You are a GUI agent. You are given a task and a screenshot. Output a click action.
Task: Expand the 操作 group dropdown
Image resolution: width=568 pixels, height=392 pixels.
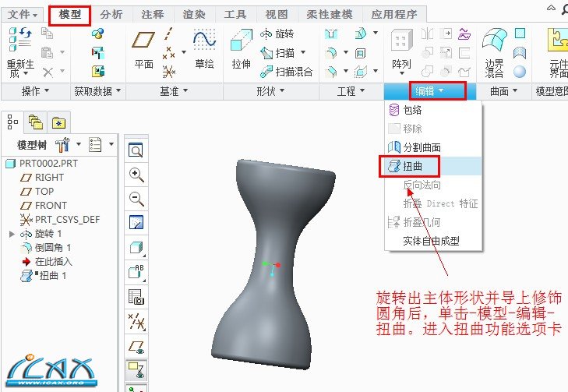(x=36, y=91)
